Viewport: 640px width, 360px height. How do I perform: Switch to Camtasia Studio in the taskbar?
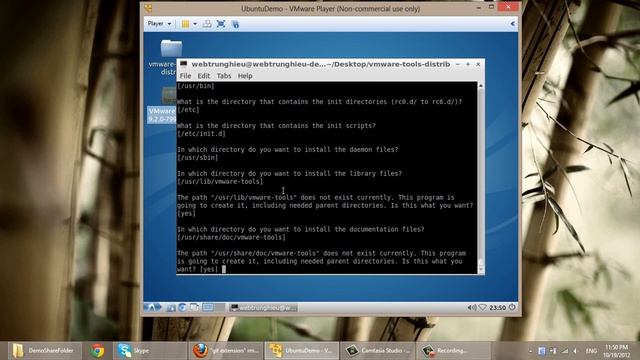378,351
